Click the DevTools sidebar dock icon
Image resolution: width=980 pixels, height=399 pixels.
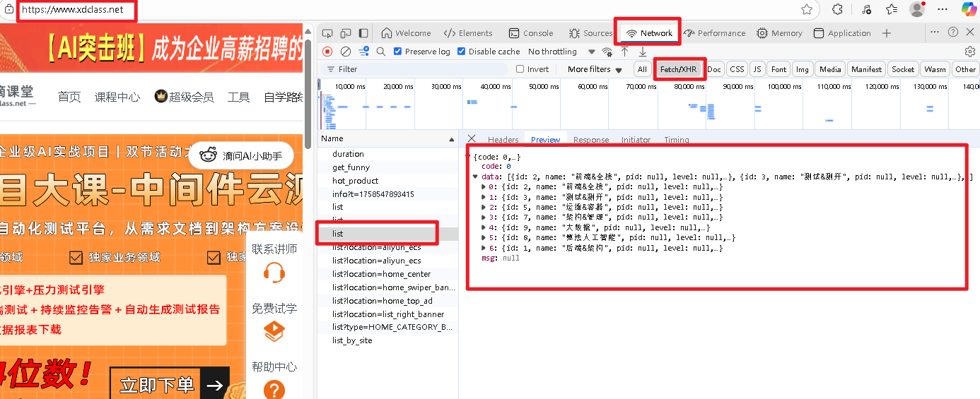click(363, 33)
